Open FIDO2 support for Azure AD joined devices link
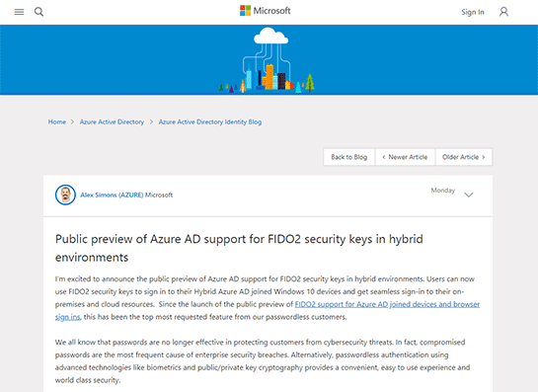Screen dimensions: 538x392 (x=387, y=304)
